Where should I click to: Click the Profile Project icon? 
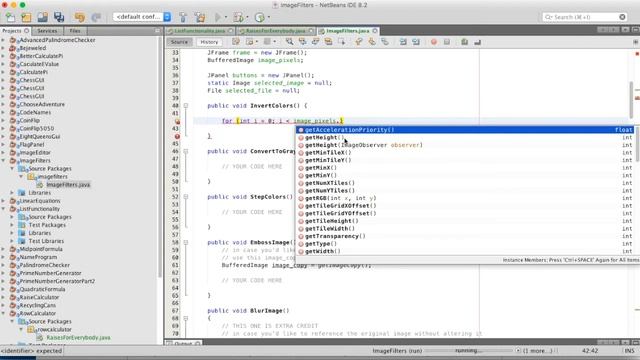click(260, 17)
